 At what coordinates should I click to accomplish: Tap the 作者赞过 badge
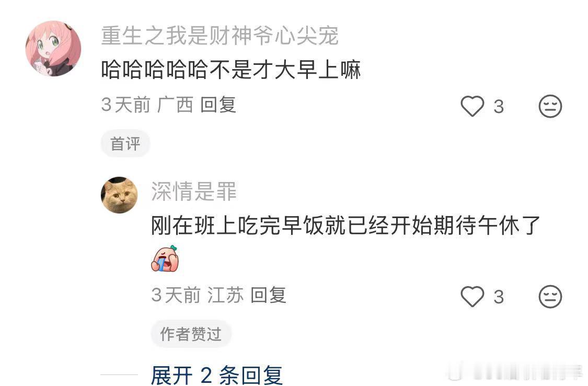pyautogui.click(x=191, y=334)
